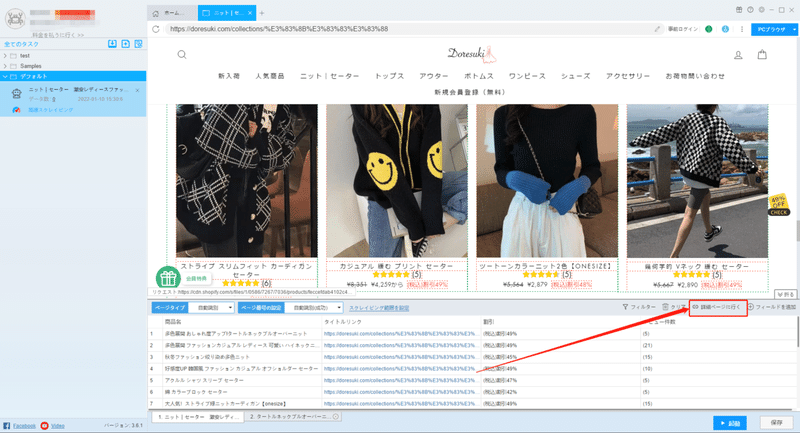Click the 事前ログイン button
Image resolution: width=800 pixels, height=433 pixels.
tap(683, 29)
